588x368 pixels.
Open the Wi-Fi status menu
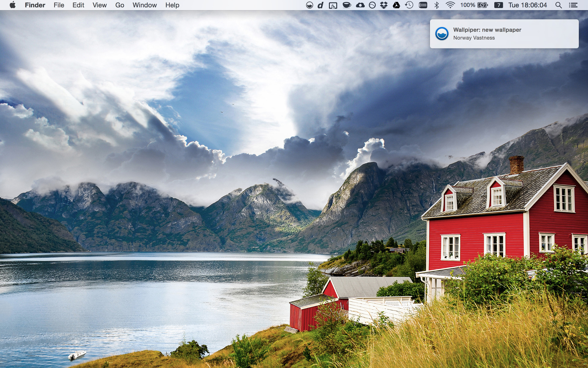tap(450, 5)
